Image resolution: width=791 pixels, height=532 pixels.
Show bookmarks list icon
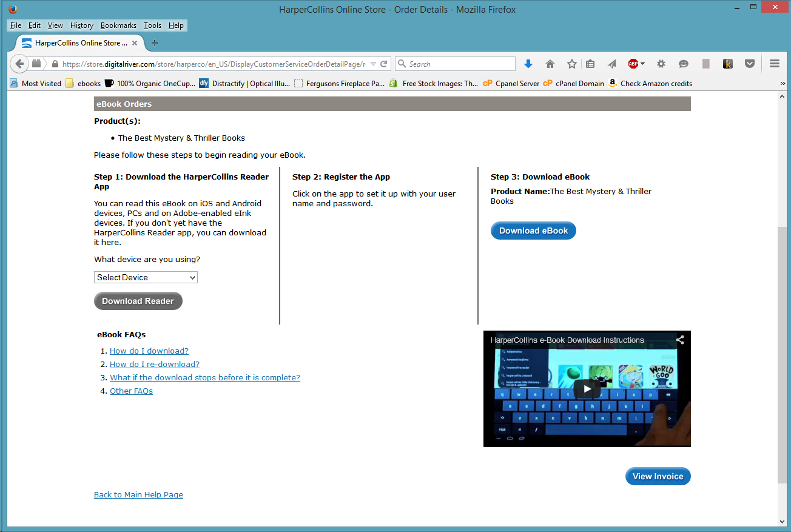(590, 64)
